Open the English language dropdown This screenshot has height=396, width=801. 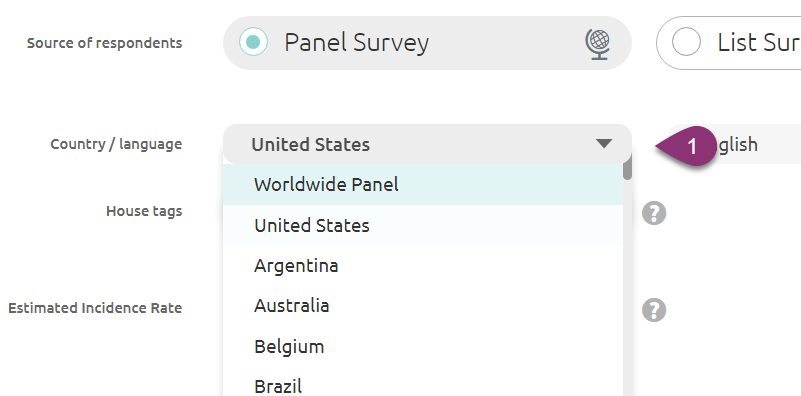coord(735,144)
